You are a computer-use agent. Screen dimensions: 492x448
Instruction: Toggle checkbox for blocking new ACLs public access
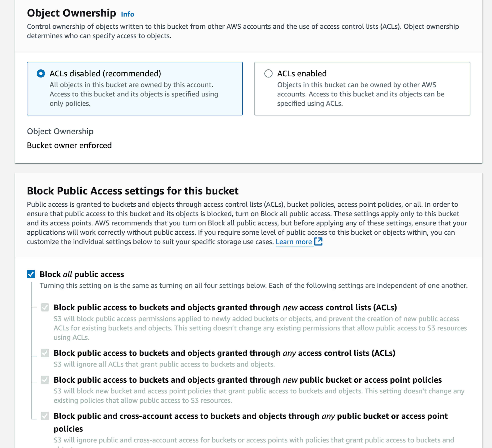45,308
